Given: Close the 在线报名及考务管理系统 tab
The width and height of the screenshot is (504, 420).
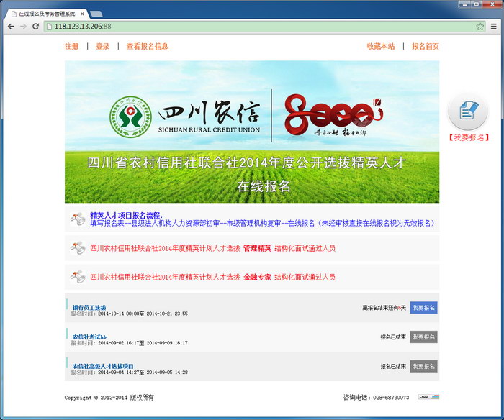Looking at the screenshot, I should (x=82, y=14).
